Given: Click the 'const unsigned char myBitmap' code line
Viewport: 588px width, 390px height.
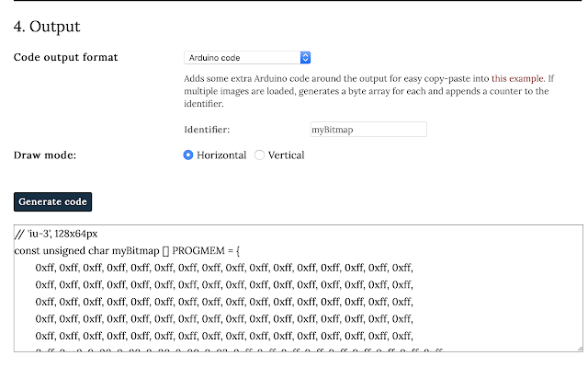Looking at the screenshot, I should 127,251.
